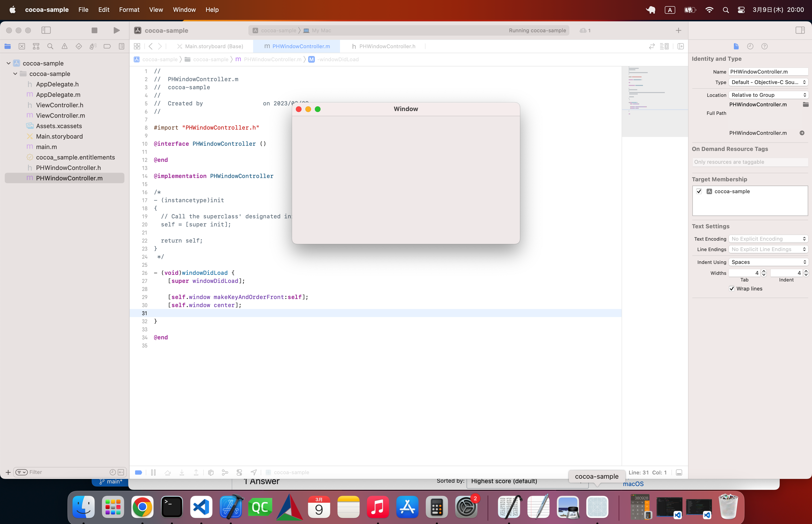Toggle the navigator sidebar
Screen dimensions: 812x524
coord(46,30)
